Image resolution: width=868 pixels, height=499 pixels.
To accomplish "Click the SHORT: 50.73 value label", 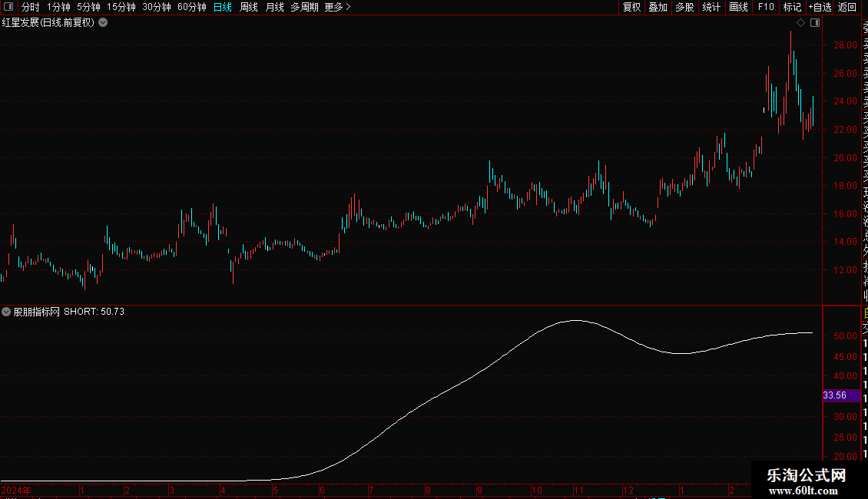I will 94,312.
